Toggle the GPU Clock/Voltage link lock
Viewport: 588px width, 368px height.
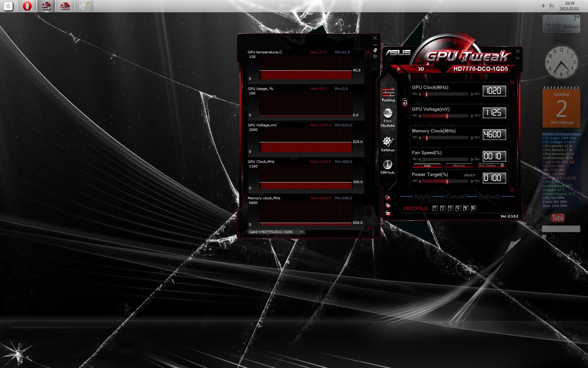point(405,102)
